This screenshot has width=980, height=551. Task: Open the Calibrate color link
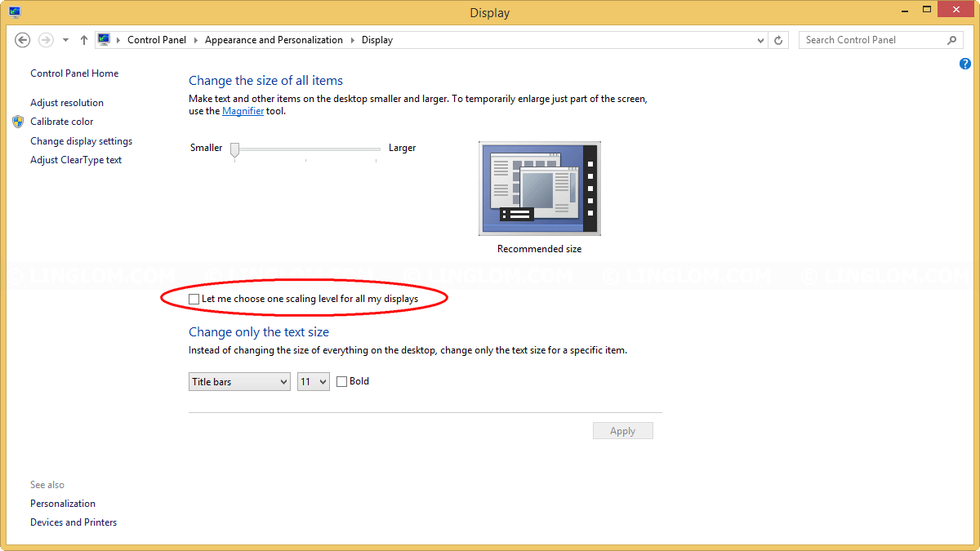(x=62, y=122)
